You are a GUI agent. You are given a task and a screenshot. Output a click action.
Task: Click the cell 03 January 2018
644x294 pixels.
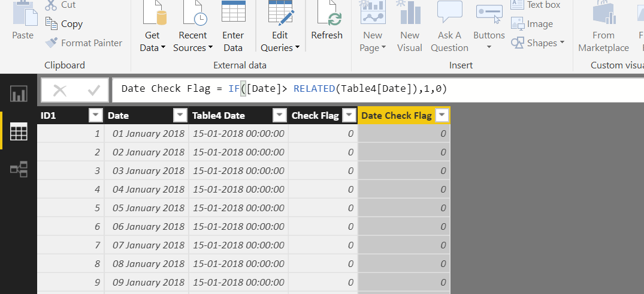click(147, 170)
